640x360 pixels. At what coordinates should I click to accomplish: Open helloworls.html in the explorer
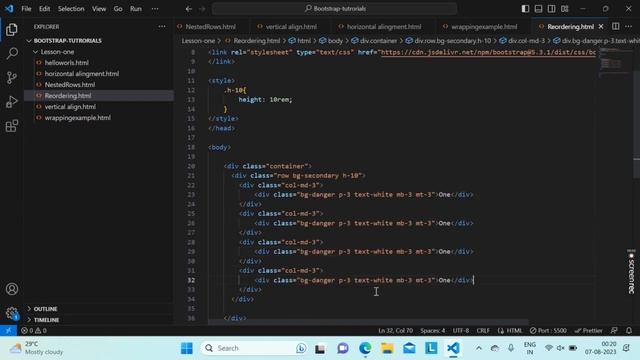(x=67, y=63)
